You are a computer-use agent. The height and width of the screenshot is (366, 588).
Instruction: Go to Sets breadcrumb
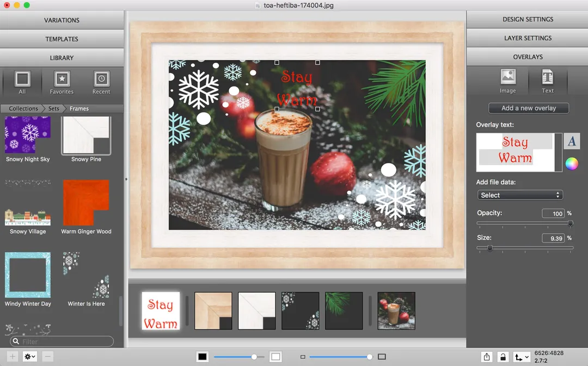tap(53, 108)
